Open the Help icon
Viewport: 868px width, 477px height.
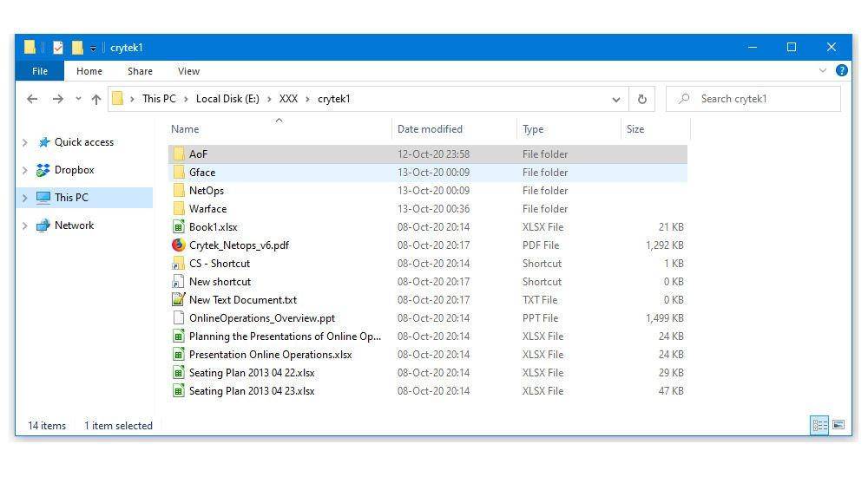coord(841,70)
